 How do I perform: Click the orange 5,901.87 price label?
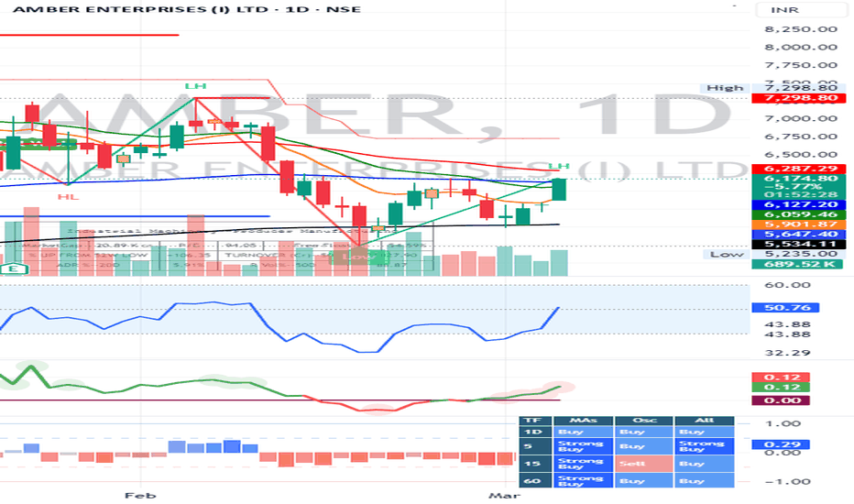pos(798,225)
